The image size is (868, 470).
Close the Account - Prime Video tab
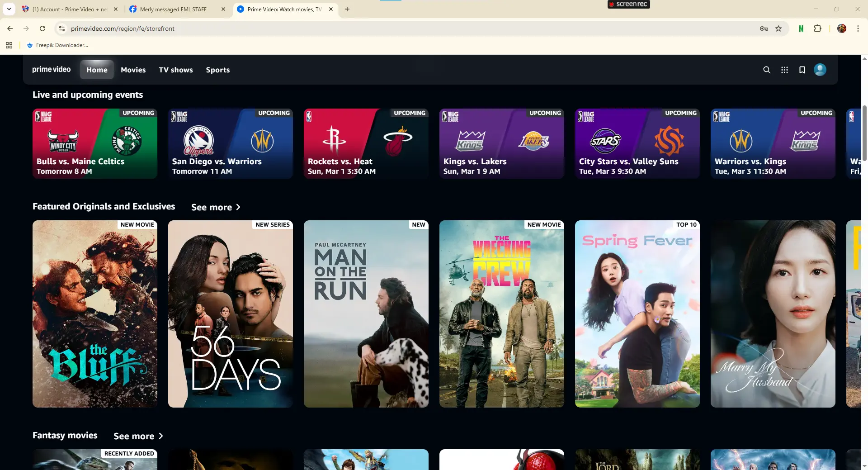[x=116, y=9]
